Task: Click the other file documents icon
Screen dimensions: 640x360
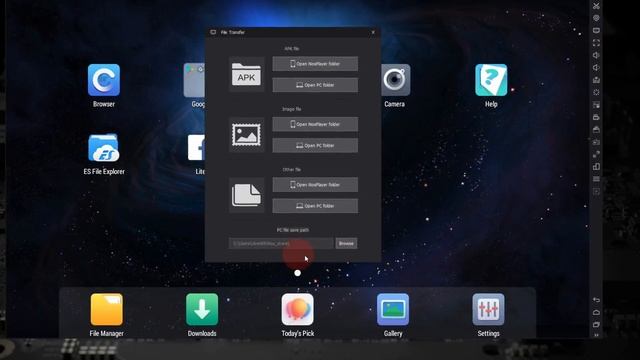Action: click(247, 195)
